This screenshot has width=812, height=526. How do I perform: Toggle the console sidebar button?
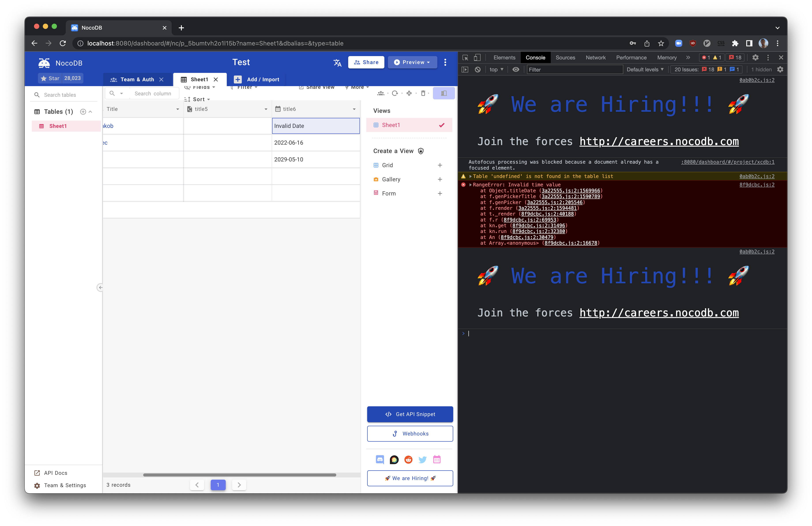(x=465, y=70)
